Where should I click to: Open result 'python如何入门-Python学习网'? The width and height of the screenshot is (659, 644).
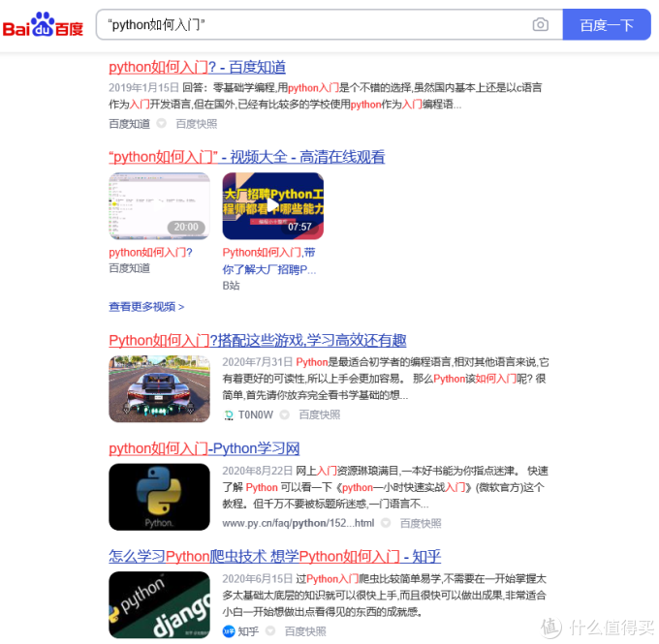pyautogui.click(x=204, y=448)
